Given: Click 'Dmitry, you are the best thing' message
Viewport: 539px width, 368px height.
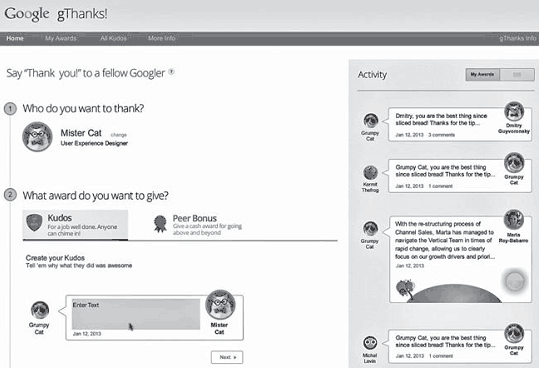Looking at the screenshot, I should pos(441,119).
